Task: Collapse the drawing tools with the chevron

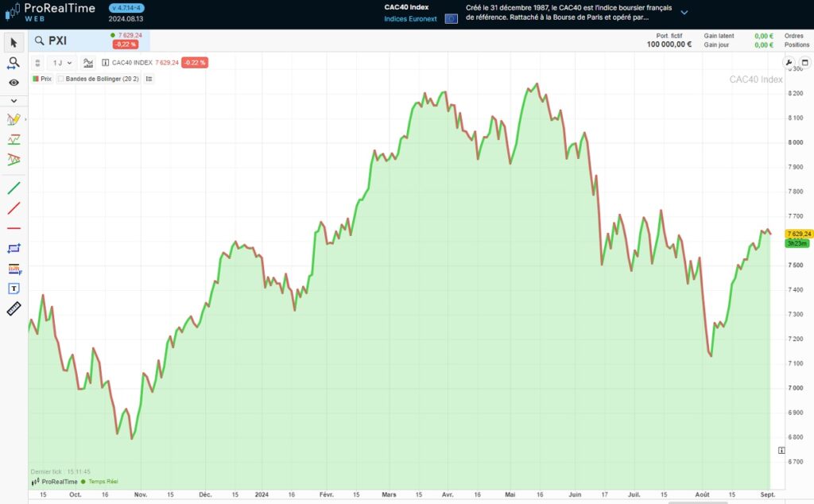Action: [12, 100]
